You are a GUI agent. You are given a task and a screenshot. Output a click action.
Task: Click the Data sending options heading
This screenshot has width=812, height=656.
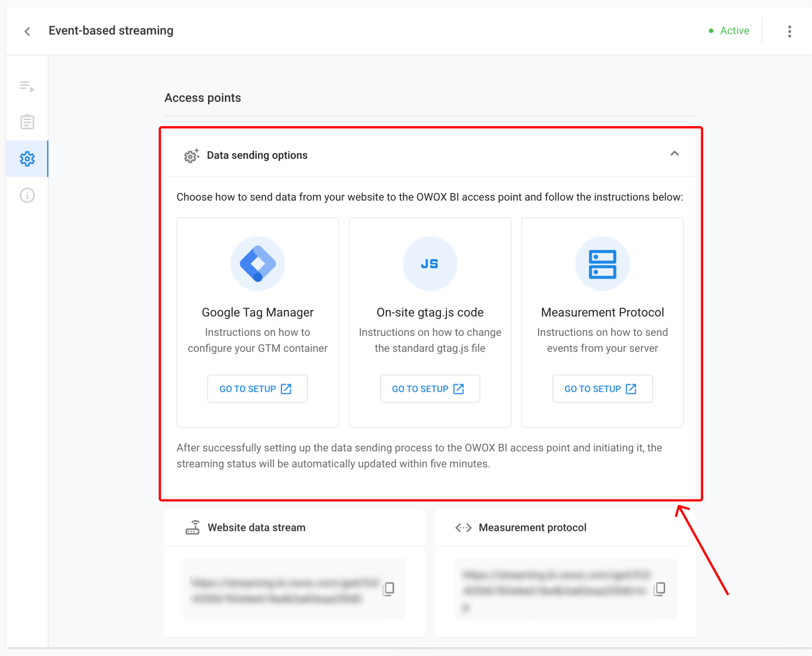click(257, 156)
